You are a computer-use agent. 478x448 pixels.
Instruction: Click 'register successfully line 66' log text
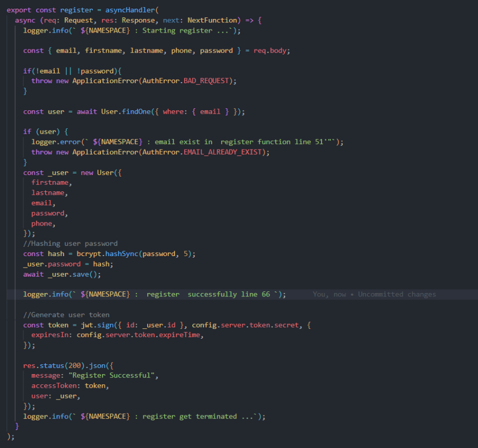click(208, 295)
